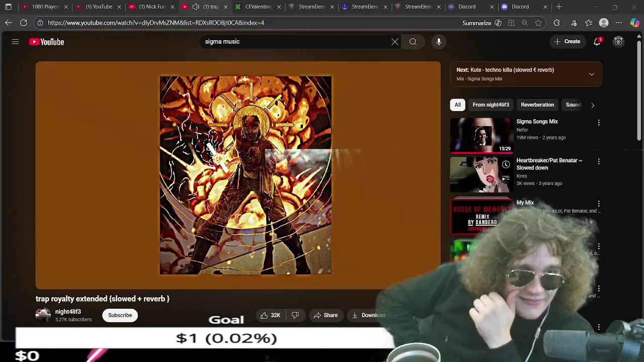Start voice search with microphone
Screen dimensions: 644x362
click(x=439, y=42)
